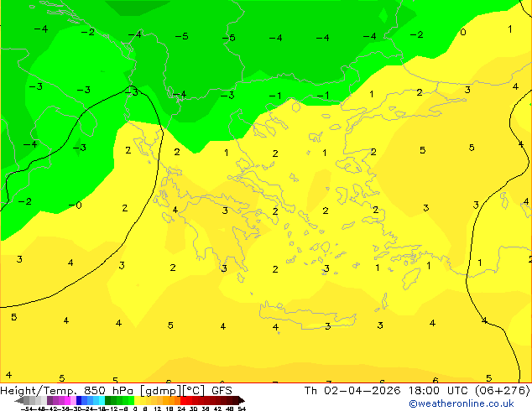Open the weatheronline.co.uk copyright link
The height and width of the screenshot is (411, 532).
click(462, 404)
